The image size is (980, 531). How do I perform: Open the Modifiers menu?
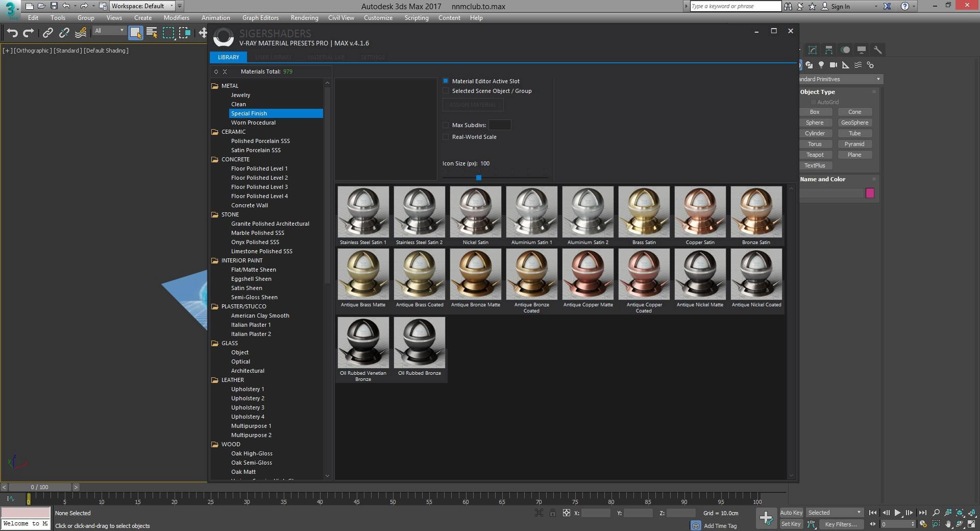point(177,17)
